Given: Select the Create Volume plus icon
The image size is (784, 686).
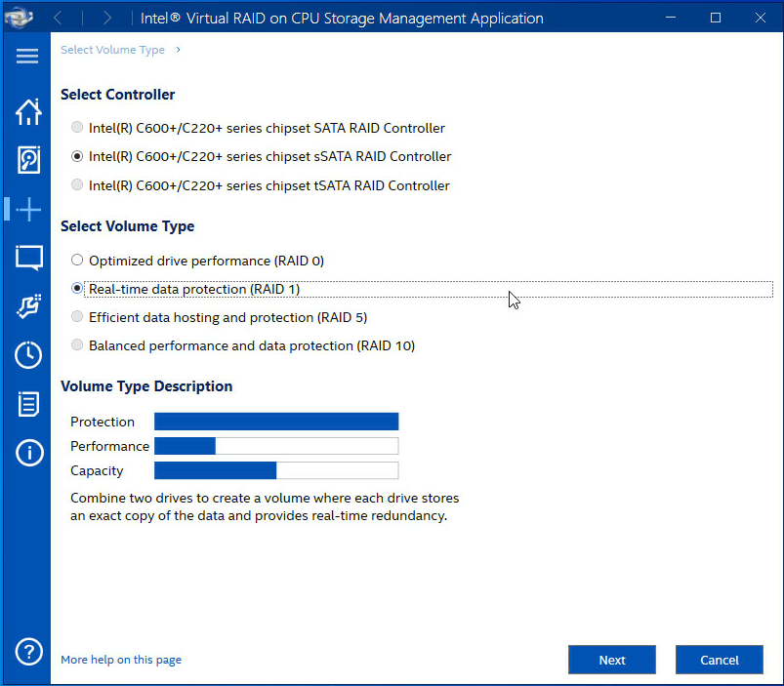Looking at the screenshot, I should [28, 209].
